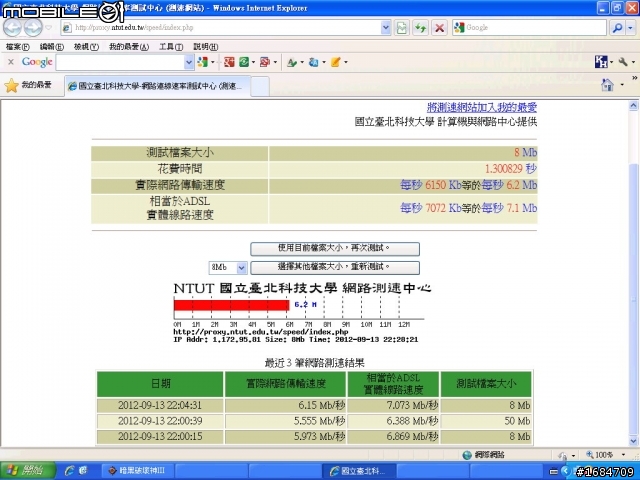Viewport: 640px width, 480px height.
Task: Click the Home icon in command bar
Action: click(x=607, y=85)
